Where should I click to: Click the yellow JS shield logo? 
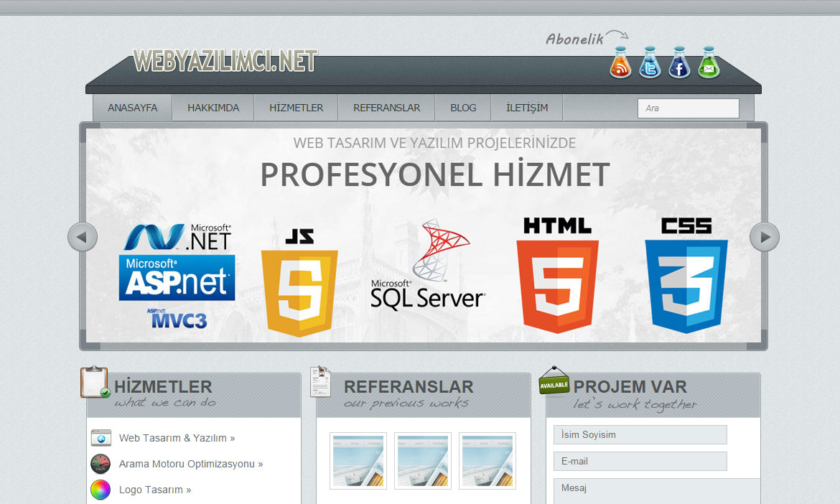click(x=299, y=283)
